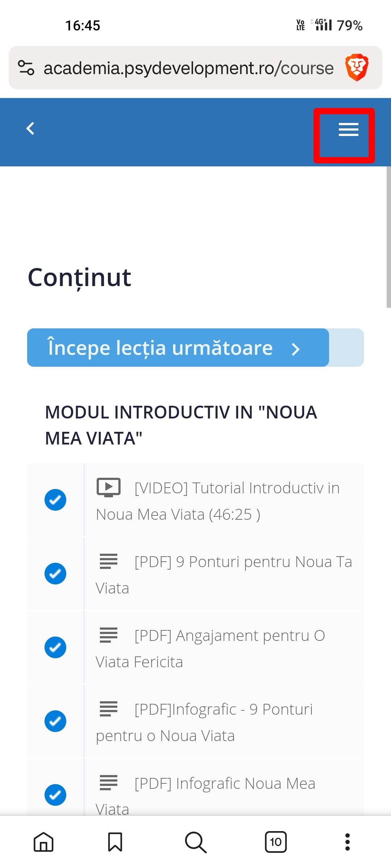Open the tab switcher showing 10 tabs
This screenshot has height=868, width=391.
[276, 842]
